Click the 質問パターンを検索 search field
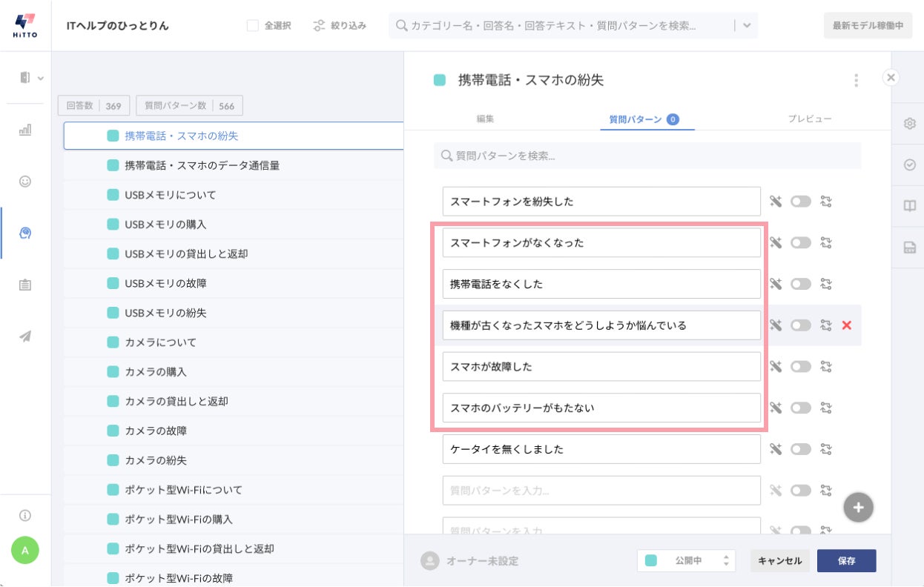 pos(647,156)
